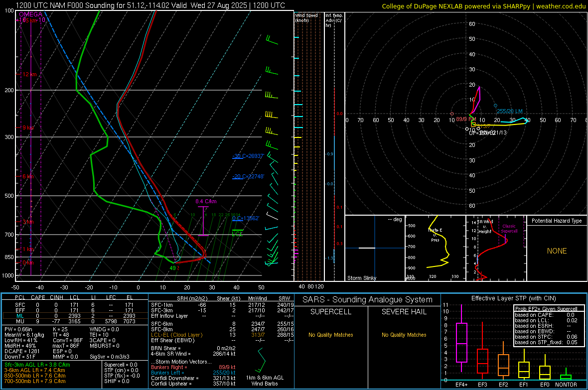Viewport: 588px width, 390px height.
Task: Select the MeanW = 6.1g/kg value
Action: coord(24,335)
